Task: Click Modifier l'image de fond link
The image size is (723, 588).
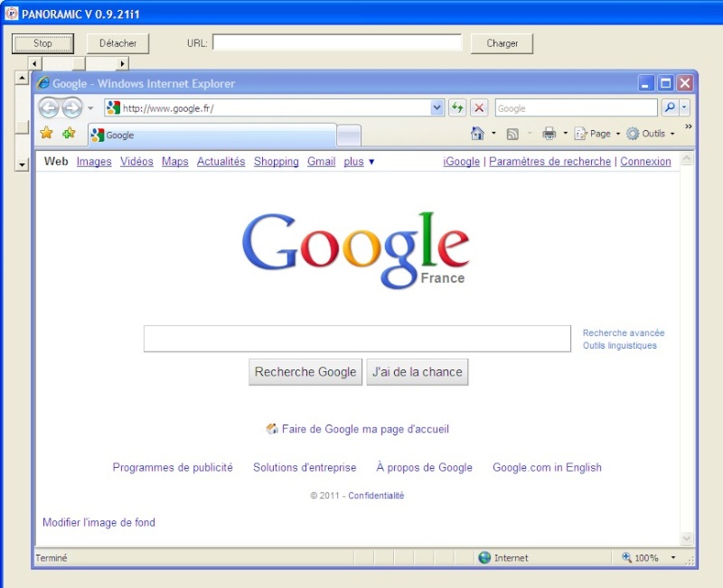Action: [99, 523]
